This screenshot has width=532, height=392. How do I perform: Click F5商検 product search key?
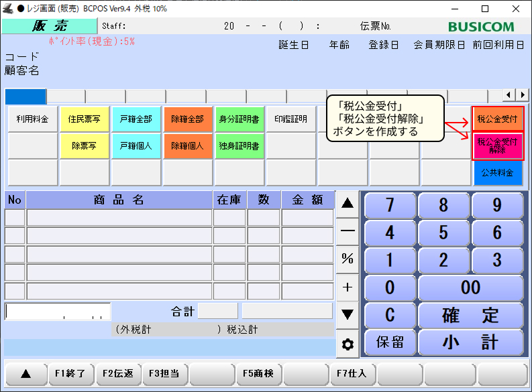259,374
